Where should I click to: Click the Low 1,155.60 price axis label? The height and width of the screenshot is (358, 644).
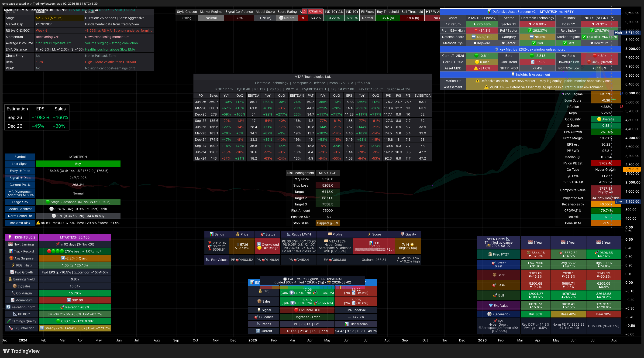[628, 202]
